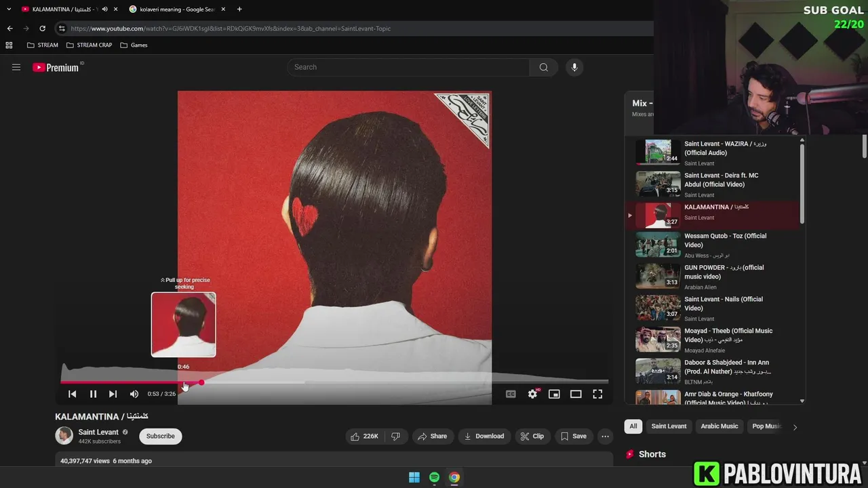Open Daboor & Shabjdeed Inn Ann video
Viewport: 868px width, 488px height.
point(713,371)
